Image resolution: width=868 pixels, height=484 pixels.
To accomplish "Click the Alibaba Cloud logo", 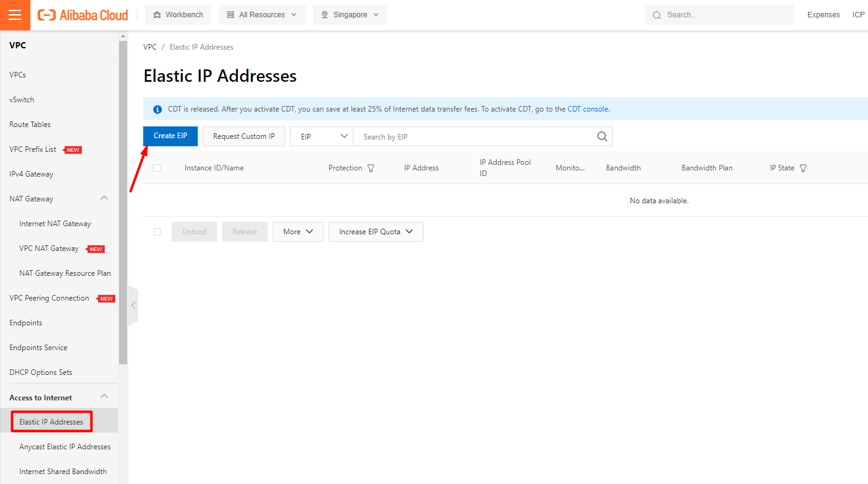I will (x=83, y=15).
